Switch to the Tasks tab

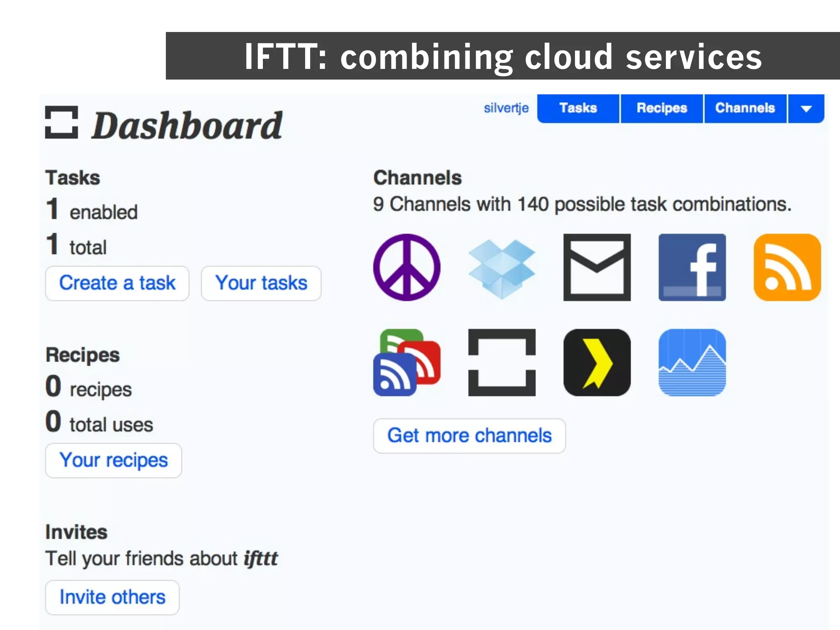tap(578, 108)
